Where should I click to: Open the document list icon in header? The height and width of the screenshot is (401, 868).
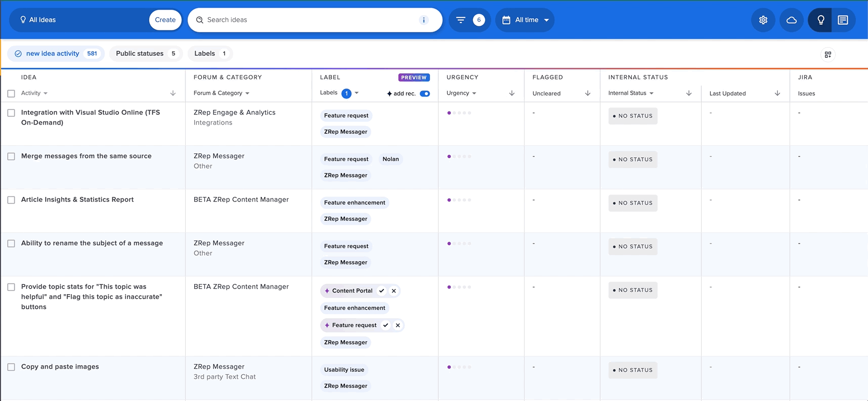843,20
